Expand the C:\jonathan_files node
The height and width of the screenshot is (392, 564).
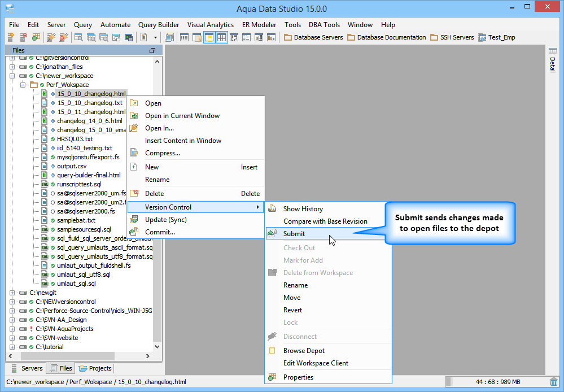click(12, 67)
